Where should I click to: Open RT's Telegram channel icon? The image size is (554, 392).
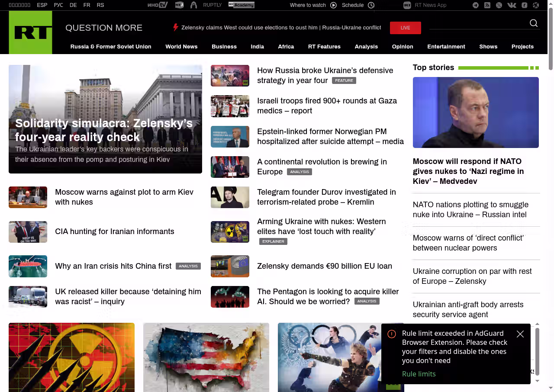coord(476,5)
